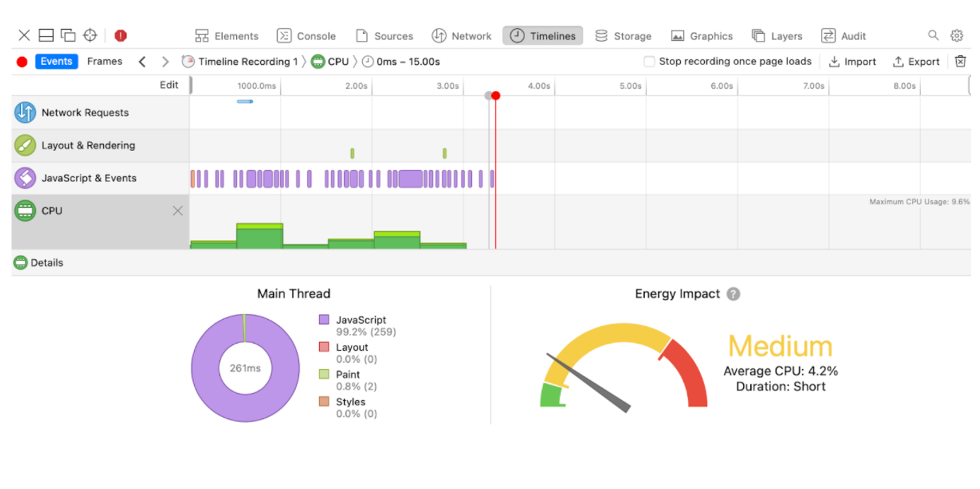
Task: Click the red error indicator icon
Action: pos(121,36)
